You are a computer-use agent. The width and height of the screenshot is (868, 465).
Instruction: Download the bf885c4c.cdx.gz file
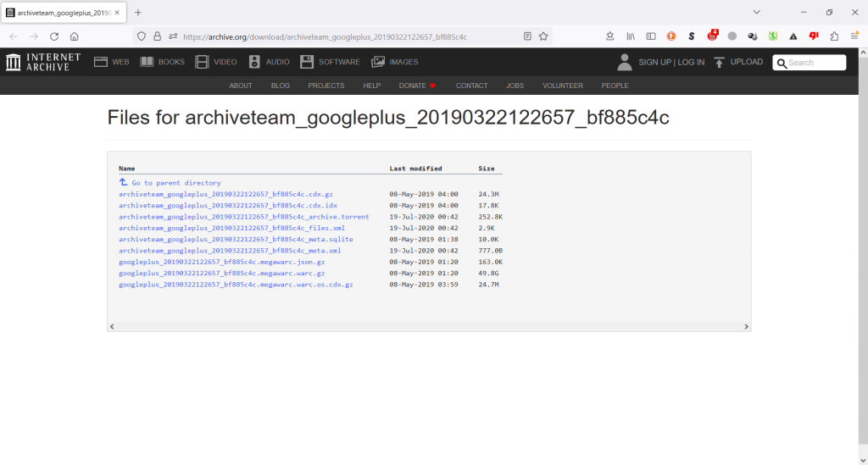click(225, 194)
